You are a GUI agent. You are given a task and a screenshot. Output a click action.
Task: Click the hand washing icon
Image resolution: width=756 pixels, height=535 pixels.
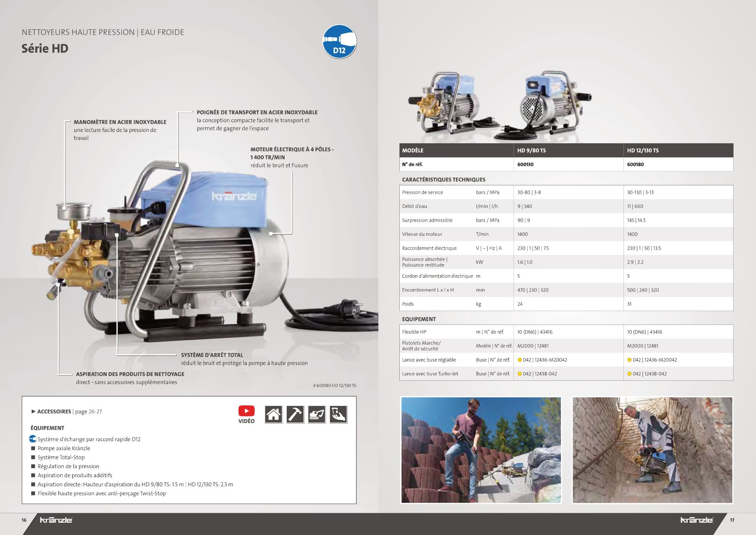(x=339, y=414)
